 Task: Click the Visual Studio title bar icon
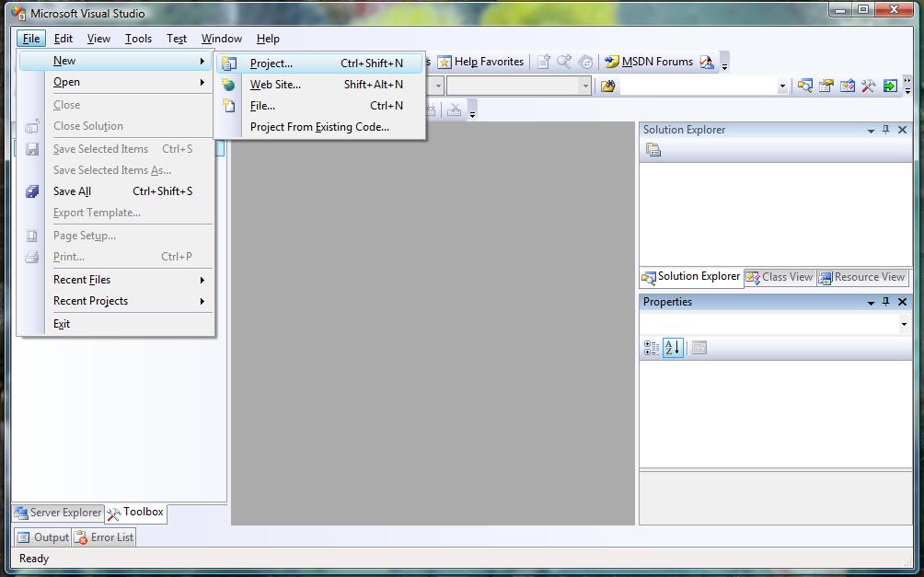(x=18, y=13)
